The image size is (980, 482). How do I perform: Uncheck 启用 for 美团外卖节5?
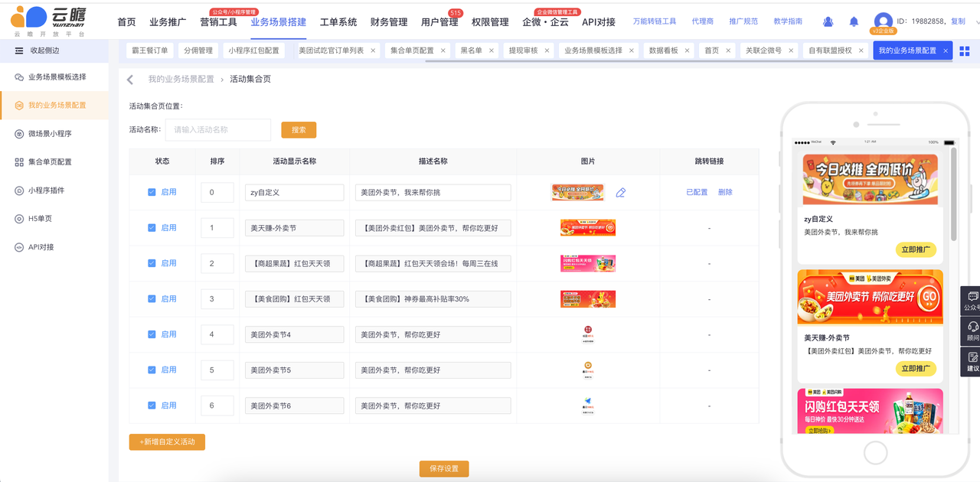(x=152, y=370)
